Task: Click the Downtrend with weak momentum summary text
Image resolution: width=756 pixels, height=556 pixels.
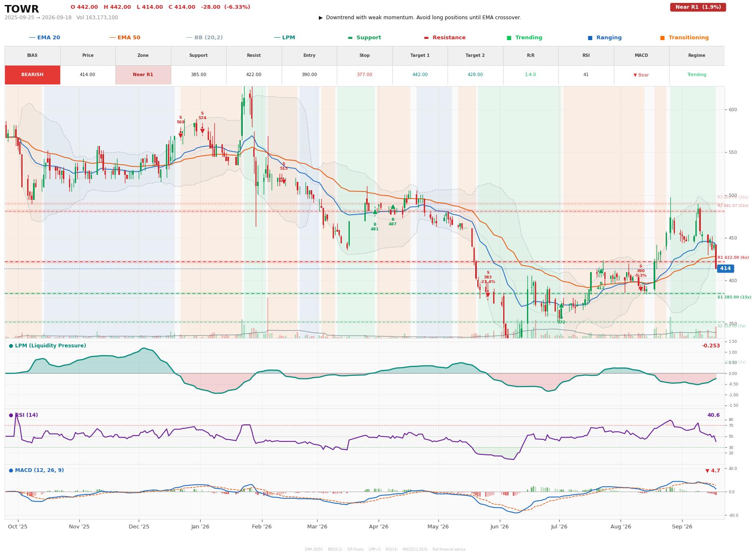Action: (420, 18)
